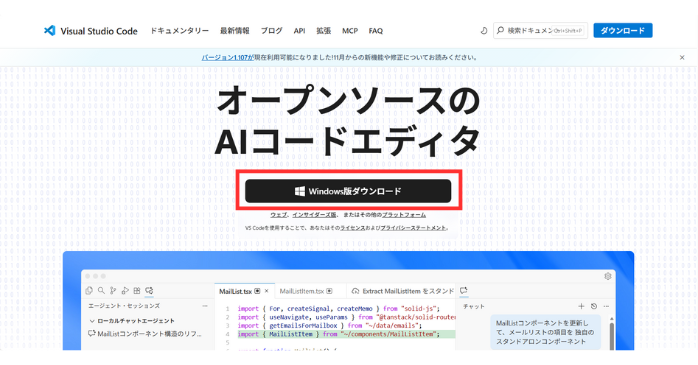This screenshot has height=365, width=698.
Task: Open chat history clock icon
Action: [x=594, y=306]
